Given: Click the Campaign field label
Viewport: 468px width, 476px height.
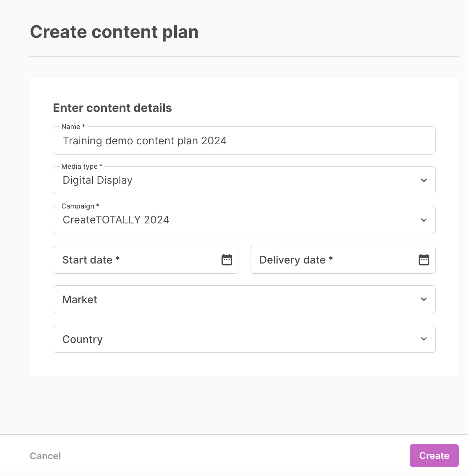Looking at the screenshot, I should pyautogui.click(x=80, y=206).
